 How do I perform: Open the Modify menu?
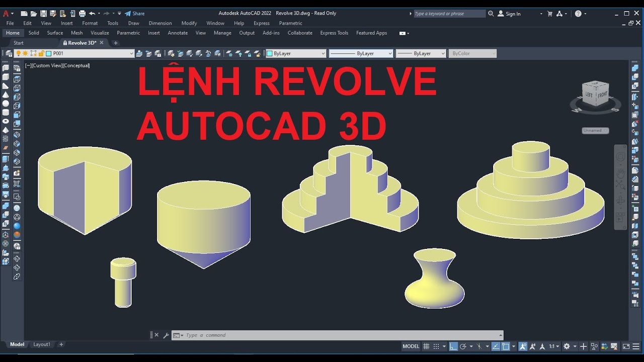click(189, 23)
